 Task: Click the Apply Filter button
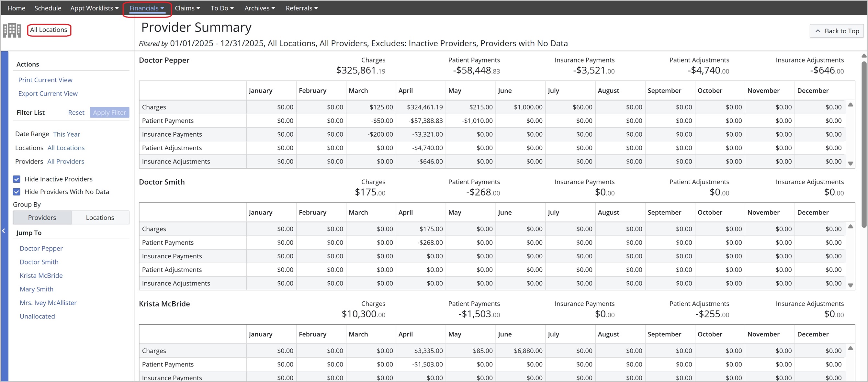(x=109, y=113)
